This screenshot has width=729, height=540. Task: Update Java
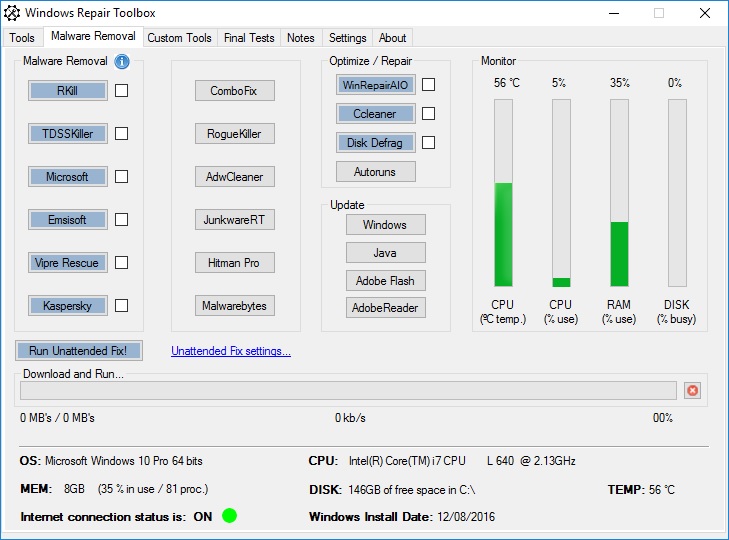click(385, 253)
